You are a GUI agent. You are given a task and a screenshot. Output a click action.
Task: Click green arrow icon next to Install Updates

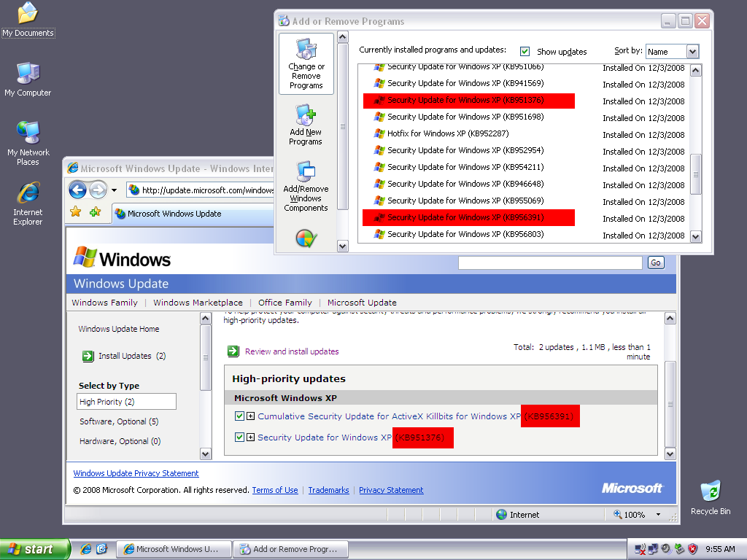point(88,356)
